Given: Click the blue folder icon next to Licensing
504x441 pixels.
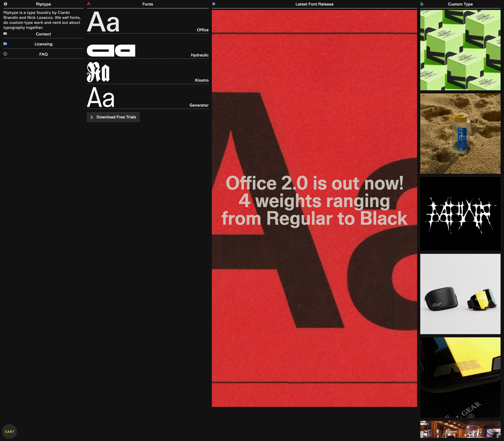Looking at the screenshot, I should 5,44.
